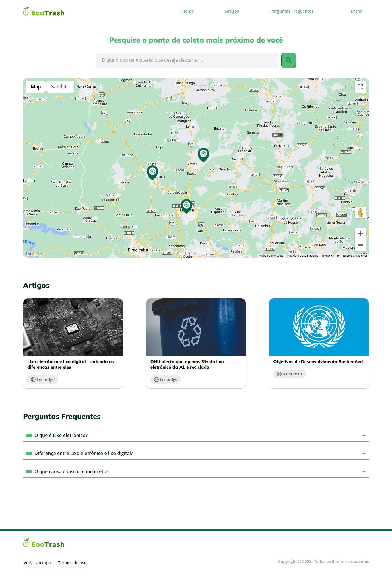Click the 'Lixo eletrônico e lixo digital' article title
This screenshot has height=576, width=392.
[71, 364]
